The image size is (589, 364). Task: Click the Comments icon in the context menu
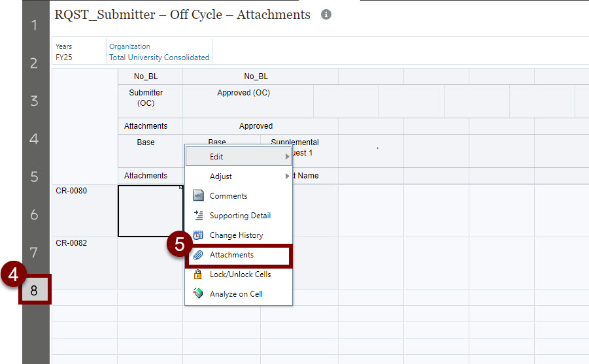(199, 196)
